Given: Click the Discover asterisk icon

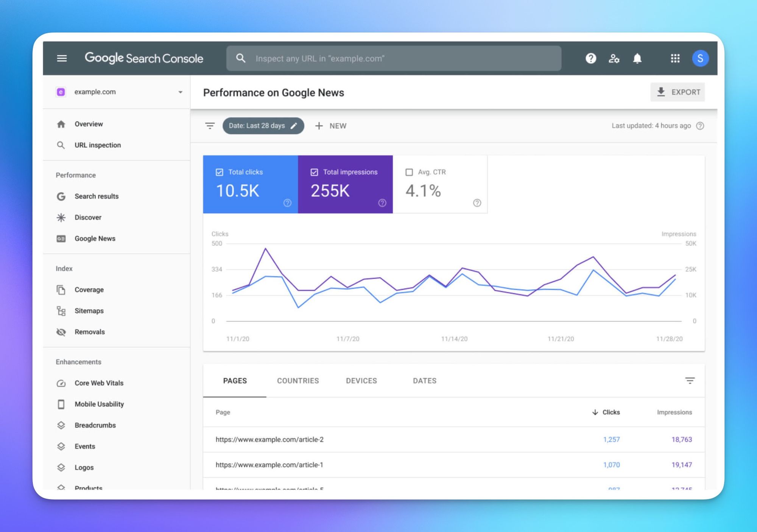Looking at the screenshot, I should pyautogui.click(x=61, y=218).
